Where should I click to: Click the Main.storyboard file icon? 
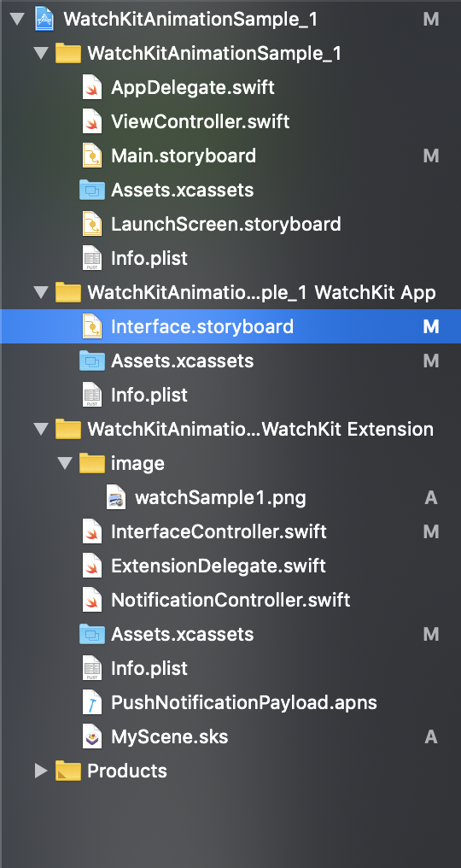[92, 156]
